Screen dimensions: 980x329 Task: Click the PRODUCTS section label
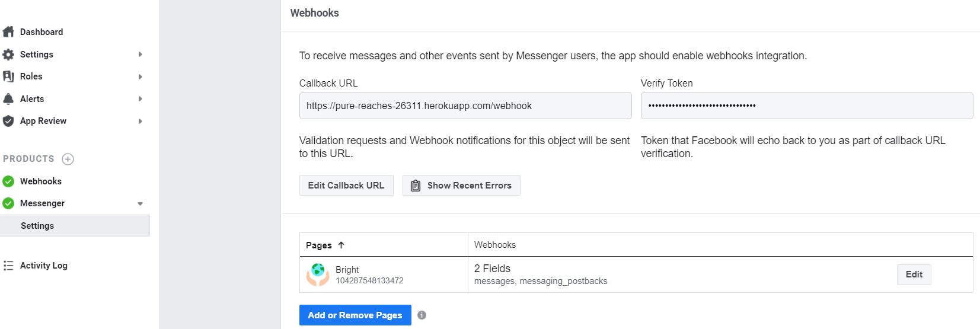click(28, 159)
